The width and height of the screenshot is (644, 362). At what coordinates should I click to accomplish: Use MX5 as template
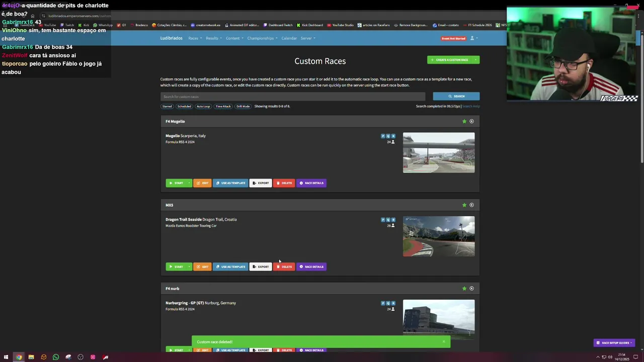point(230,266)
